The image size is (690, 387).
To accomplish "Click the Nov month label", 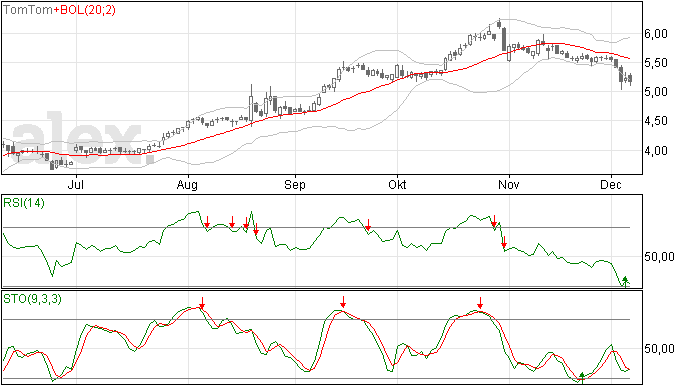I will 509,184.
